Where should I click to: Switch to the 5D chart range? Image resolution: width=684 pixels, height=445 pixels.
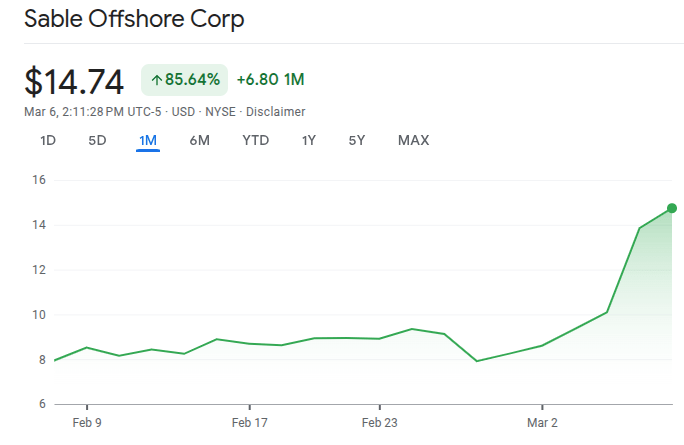tap(97, 140)
